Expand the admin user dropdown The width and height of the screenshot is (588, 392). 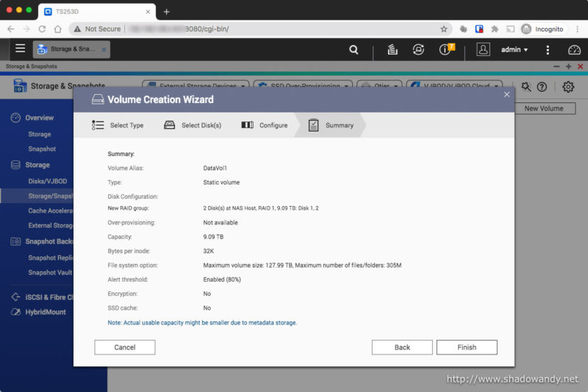coord(514,49)
